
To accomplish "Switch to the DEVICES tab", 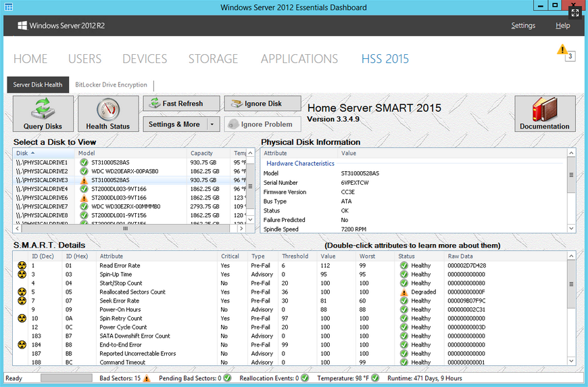I will coord(145,59).
